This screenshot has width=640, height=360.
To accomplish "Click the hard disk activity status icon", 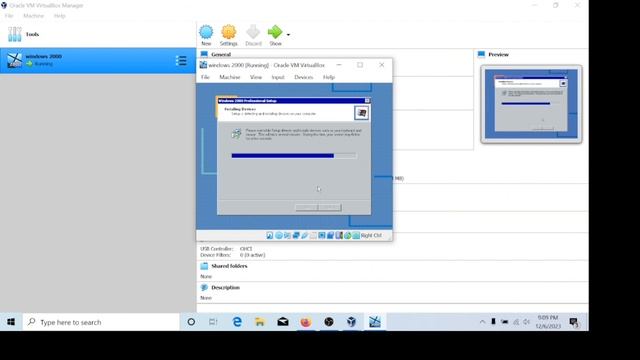I will [270, 236].
